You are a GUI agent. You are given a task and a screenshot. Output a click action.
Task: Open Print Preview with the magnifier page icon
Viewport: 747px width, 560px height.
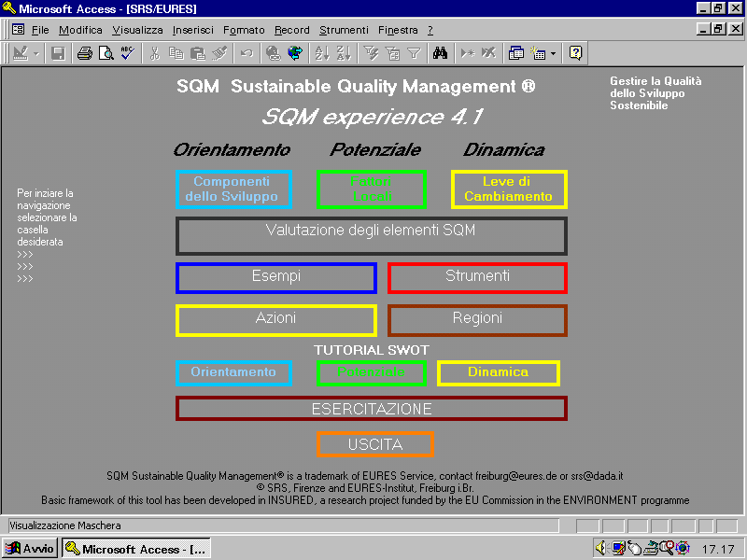(106, 53)
